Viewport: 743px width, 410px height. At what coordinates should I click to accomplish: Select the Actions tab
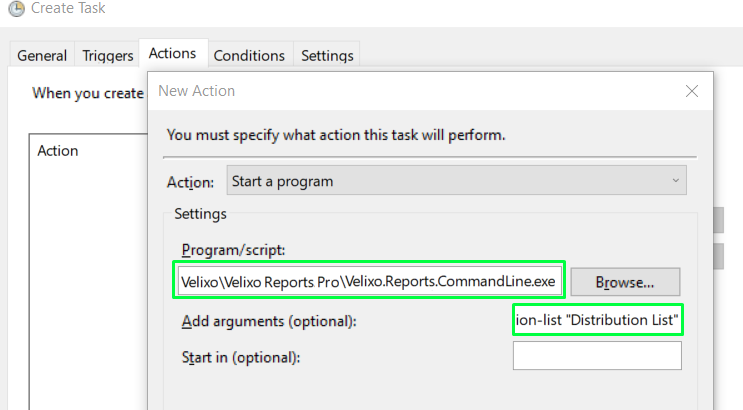[172, 53]
